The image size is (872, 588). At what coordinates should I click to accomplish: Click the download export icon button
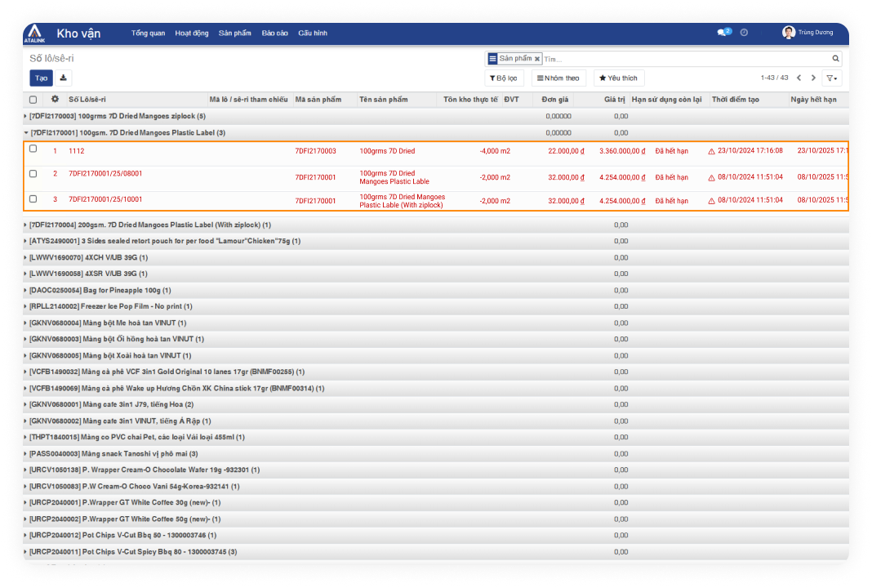coord(64,78)
